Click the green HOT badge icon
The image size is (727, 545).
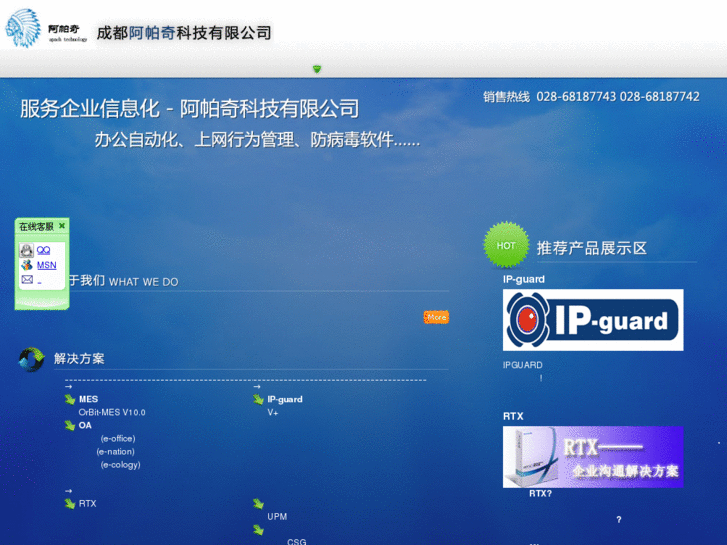coord(506,245)
